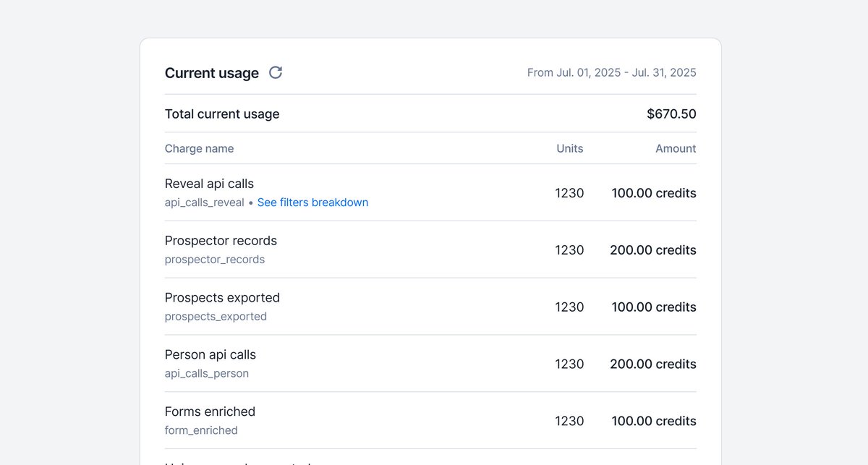868x465 pixels.
Task: Click the Amount column header
Action: coord(676,148)
